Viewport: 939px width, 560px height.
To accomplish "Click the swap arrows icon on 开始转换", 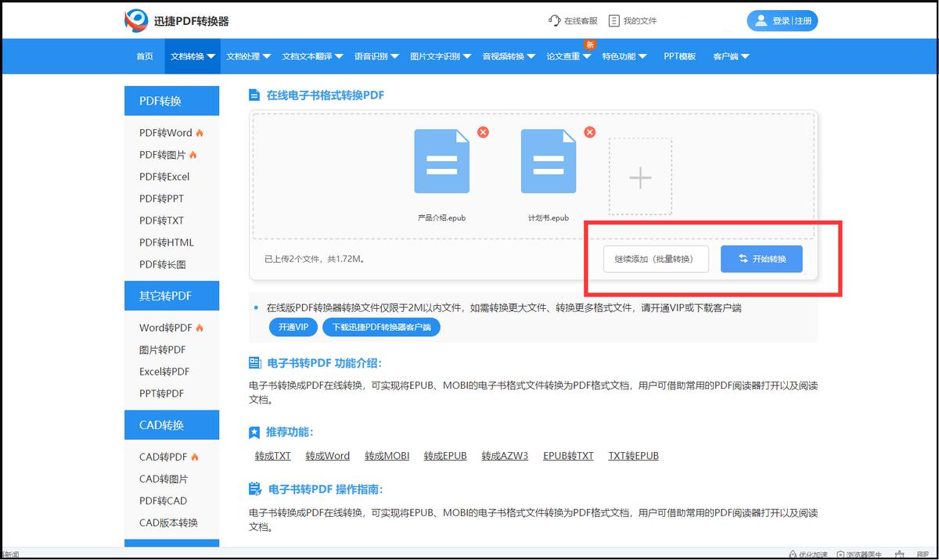I will coord(742,259).
